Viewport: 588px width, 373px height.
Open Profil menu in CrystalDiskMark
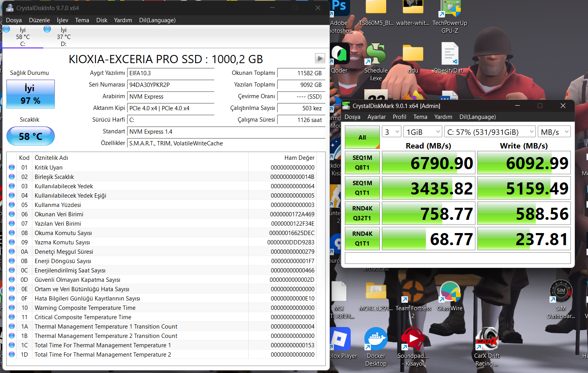pyautogui.click(x=399, y=117)
